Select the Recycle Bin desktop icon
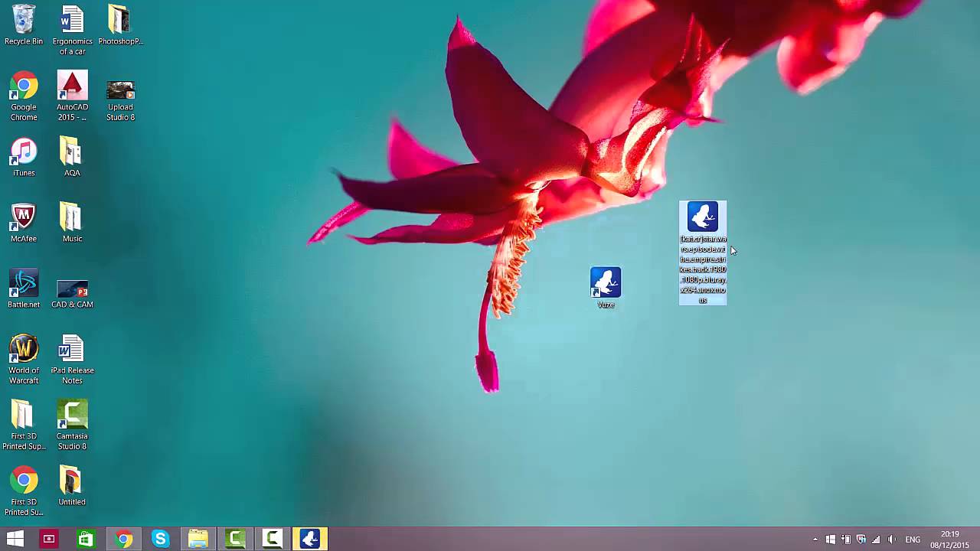980x551 pixels. pos(24,25)
